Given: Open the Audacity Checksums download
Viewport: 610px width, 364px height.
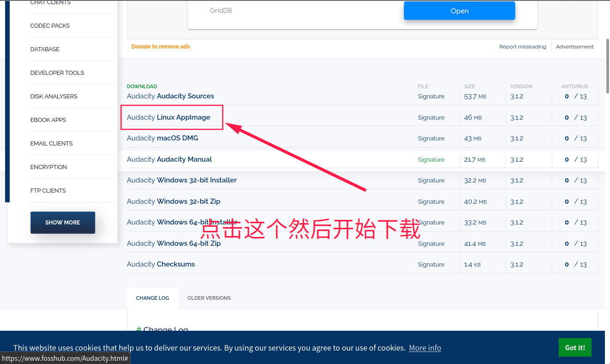Looking at the screenshot, I should click(161, 264).
